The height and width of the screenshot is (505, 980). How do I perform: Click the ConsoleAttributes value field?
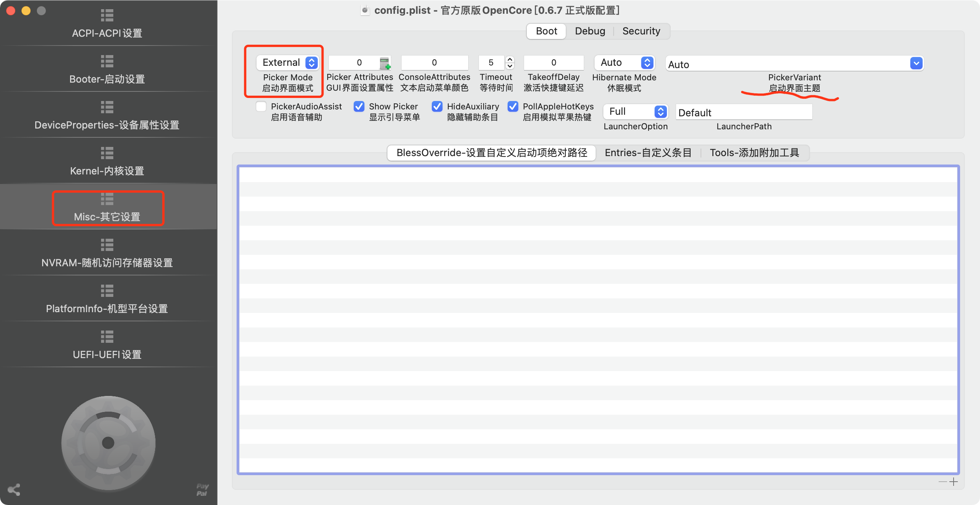[434, 63]
